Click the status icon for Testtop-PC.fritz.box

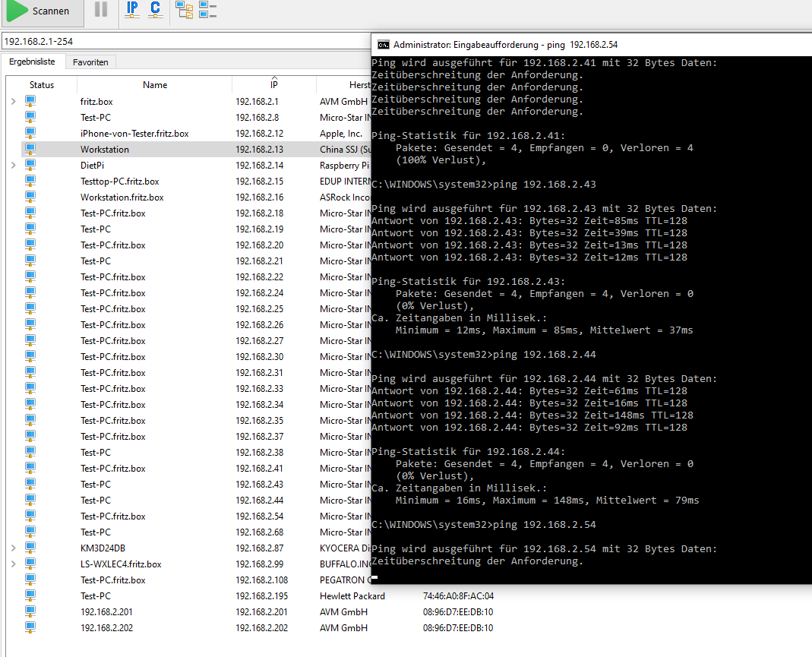pyautogui.click(x=30, y=182)
